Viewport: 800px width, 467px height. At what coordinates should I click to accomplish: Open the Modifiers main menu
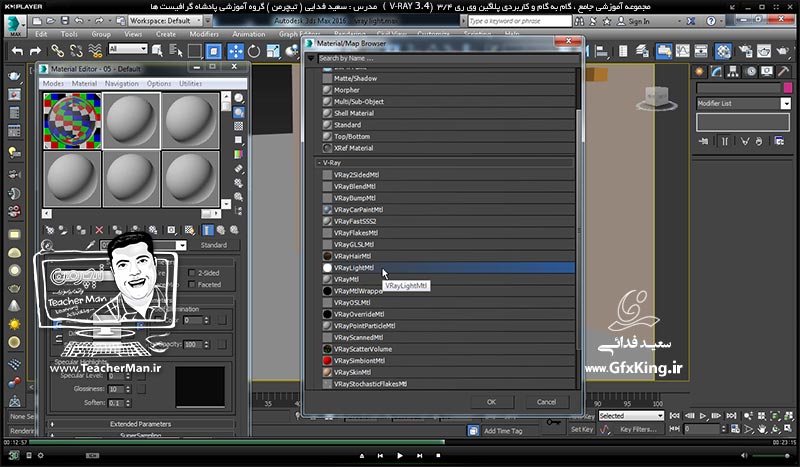204,34
